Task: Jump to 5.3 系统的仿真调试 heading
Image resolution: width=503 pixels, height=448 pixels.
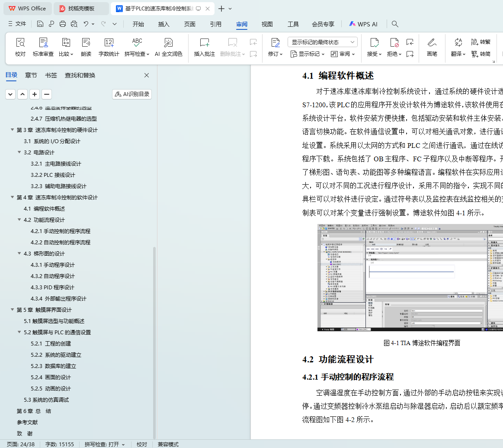Action: [46, 400]
